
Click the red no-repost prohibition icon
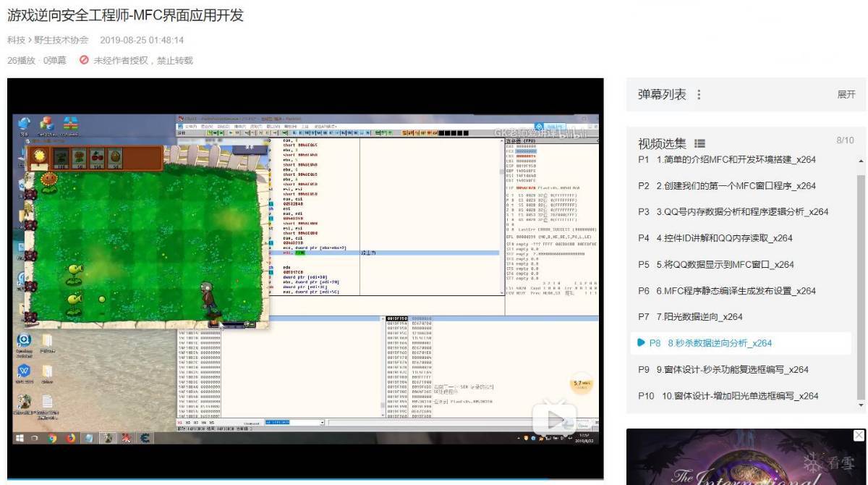[x=84, y=60]
